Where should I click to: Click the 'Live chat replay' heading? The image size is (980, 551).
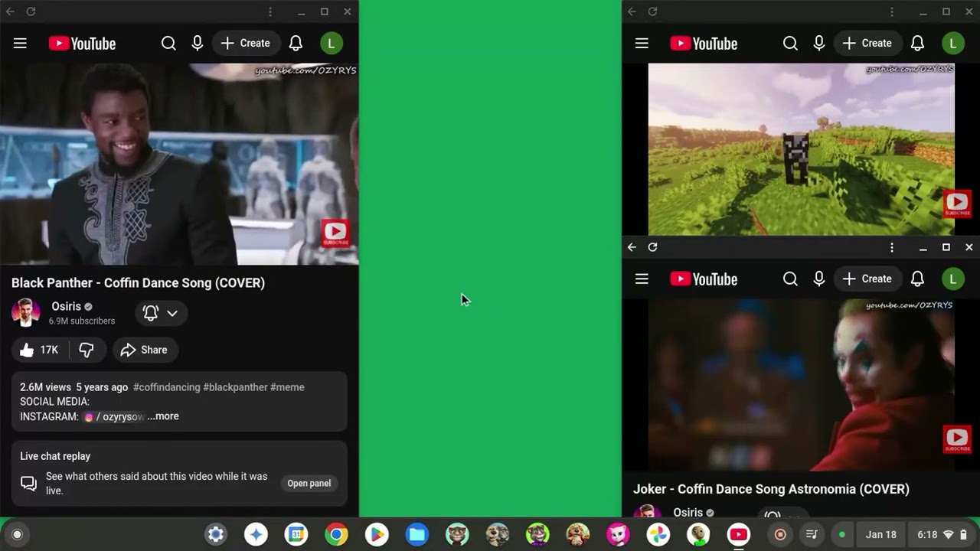[x=55, y=456]
